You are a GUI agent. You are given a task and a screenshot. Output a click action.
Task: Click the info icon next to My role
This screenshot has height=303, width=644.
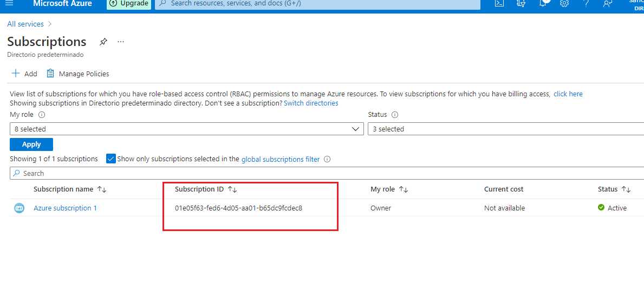tap(42, 115)
